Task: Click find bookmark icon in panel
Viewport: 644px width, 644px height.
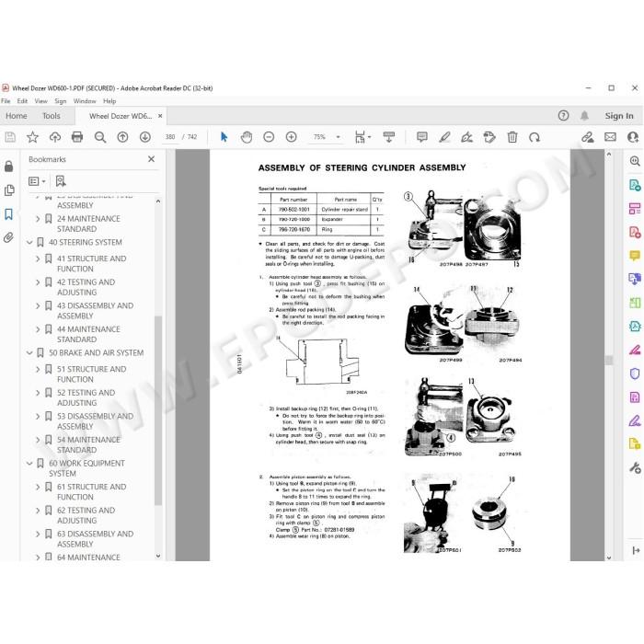Action: point(61,181)
